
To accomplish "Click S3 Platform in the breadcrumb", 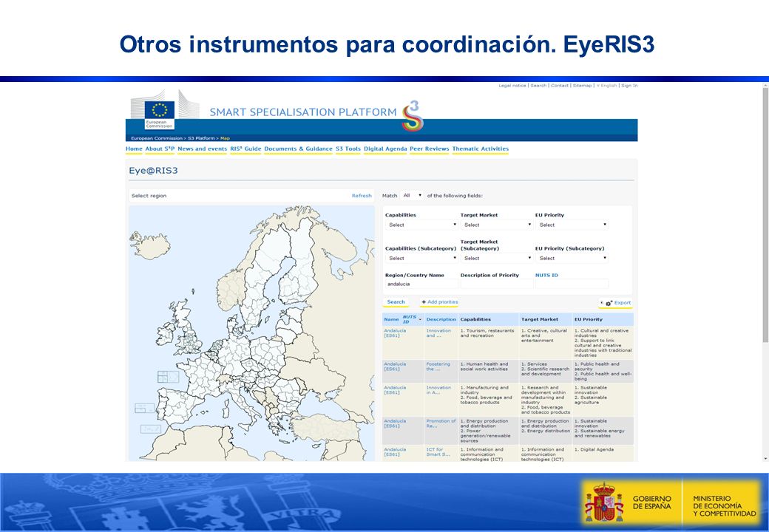I will click(202, 138).
